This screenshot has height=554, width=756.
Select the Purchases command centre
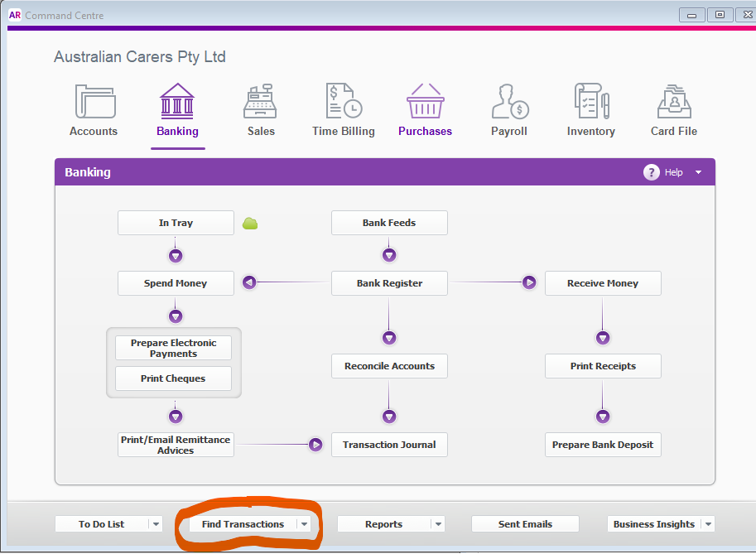(x=425, y=108)
